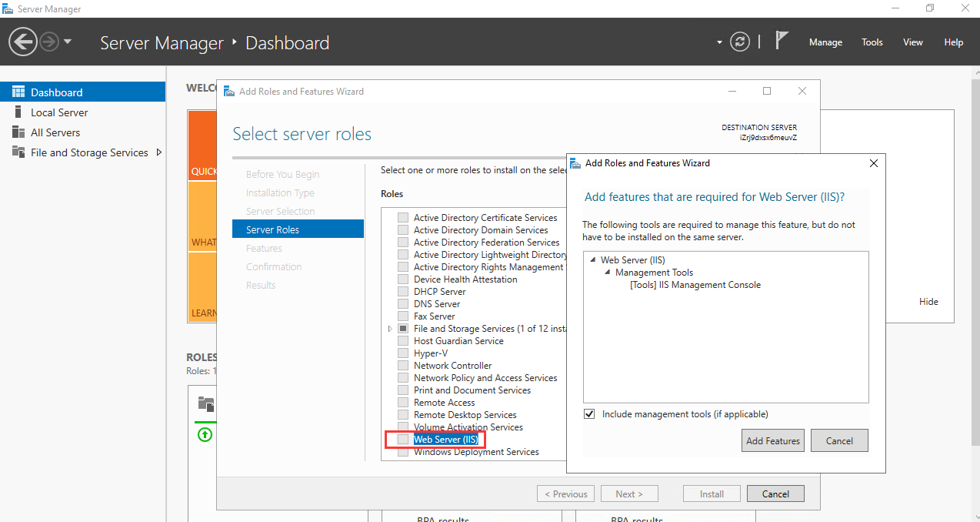Check the Web Server (IIS) role checkbox
Screen dimensions: 980x522
point(403,439)
